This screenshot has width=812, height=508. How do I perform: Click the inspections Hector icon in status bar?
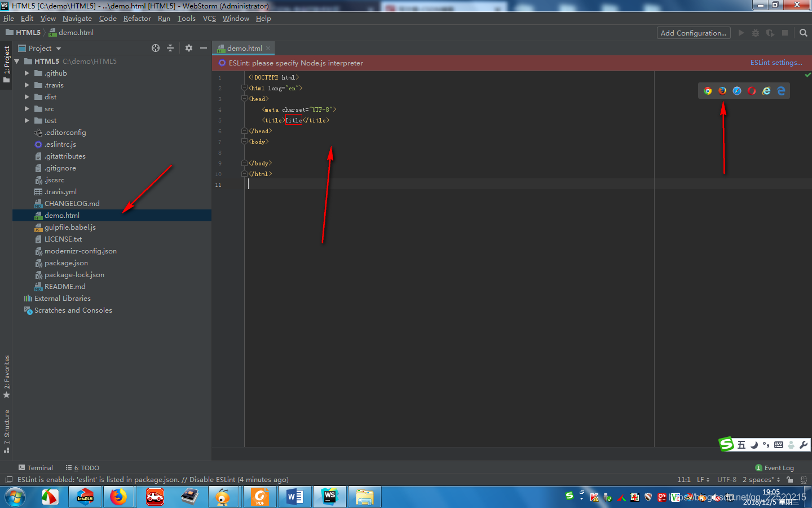pos(804,479)
